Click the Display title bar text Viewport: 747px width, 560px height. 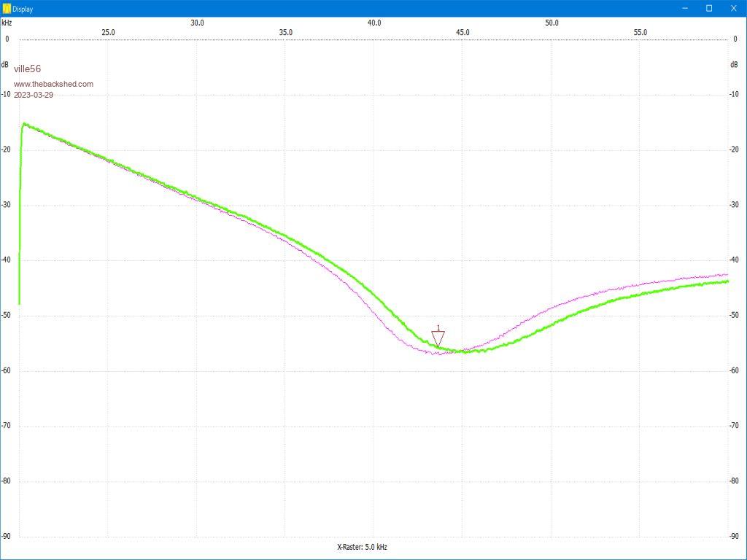click(x=23, y=9)
